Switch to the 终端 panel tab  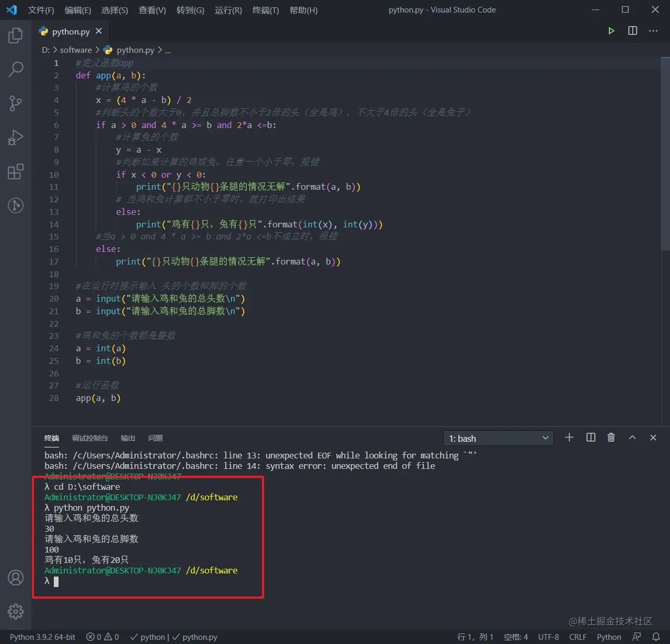[52, 438]
